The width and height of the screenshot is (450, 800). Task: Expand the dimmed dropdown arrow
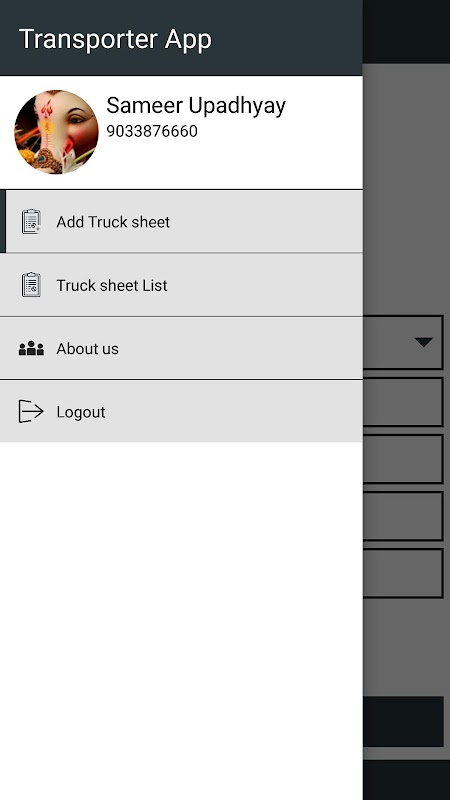point(423,342)
